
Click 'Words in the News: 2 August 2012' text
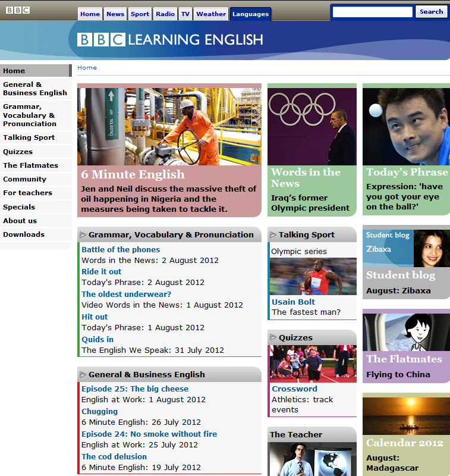(150, 260)
